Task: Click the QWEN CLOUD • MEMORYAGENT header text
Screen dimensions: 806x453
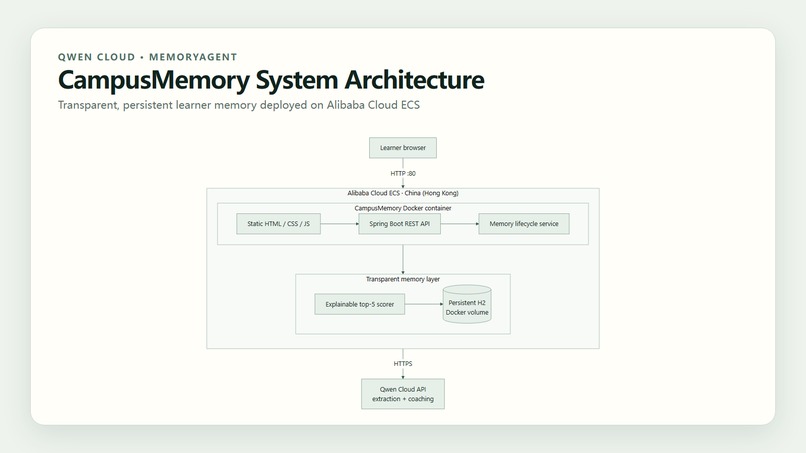Action: coord(148,57)
